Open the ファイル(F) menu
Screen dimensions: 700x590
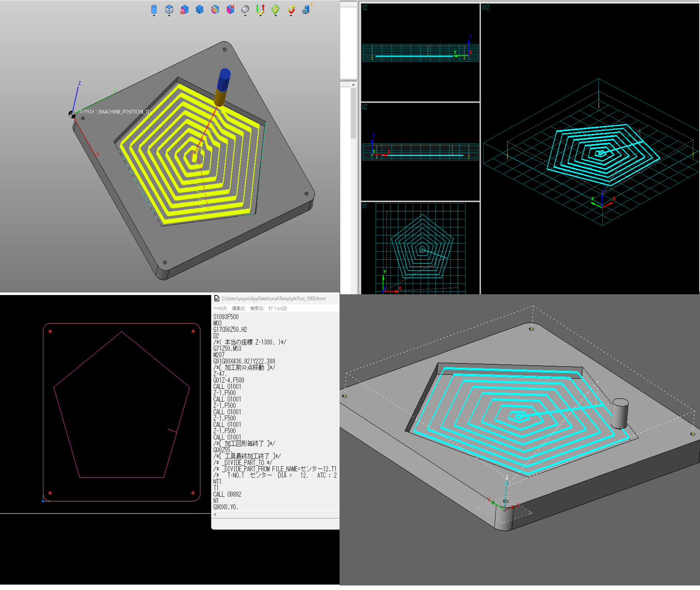pos(220,308)
